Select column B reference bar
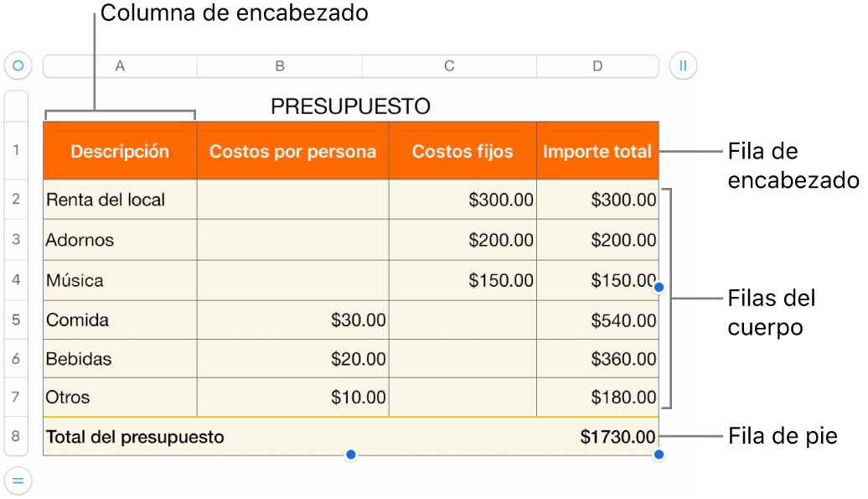Viewport: 868px width, 499px height. click(x=280, y=65)
